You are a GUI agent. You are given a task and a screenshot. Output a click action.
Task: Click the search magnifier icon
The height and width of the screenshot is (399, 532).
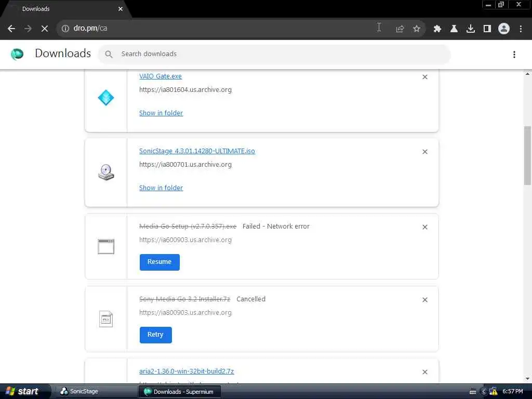[x=109, y=54]
